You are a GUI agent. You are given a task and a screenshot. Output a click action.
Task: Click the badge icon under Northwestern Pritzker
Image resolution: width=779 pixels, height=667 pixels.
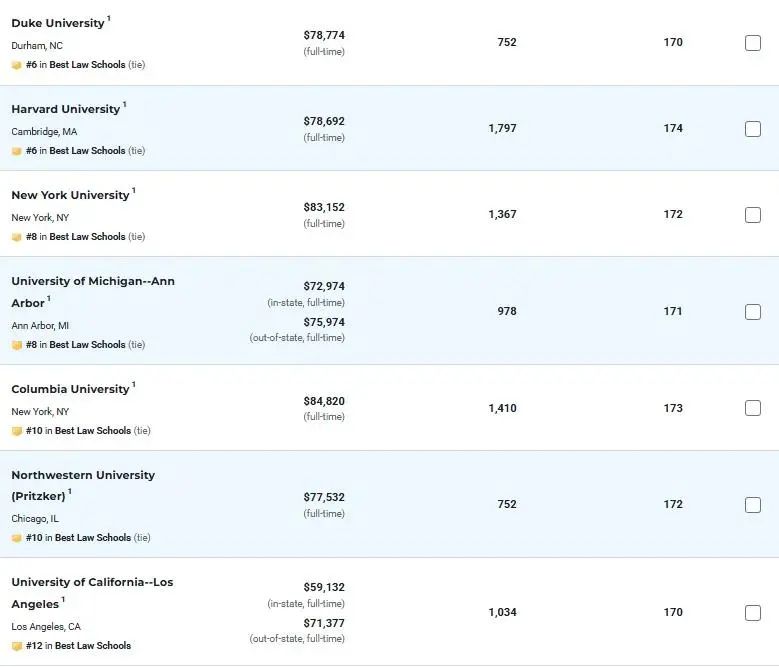[16, 538]
